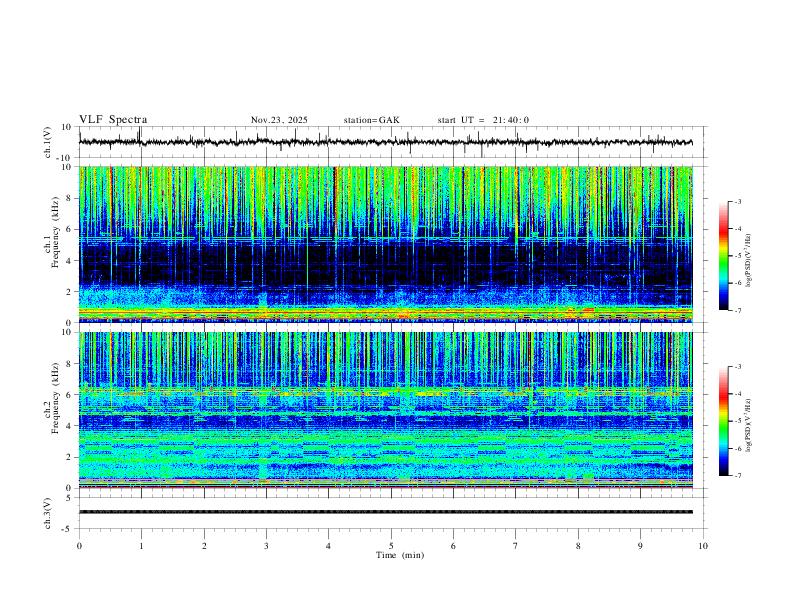Click the ch.1 voltage waveform trace
The height and width of the screenshot is (612, 792).
[x=386, y=142]
